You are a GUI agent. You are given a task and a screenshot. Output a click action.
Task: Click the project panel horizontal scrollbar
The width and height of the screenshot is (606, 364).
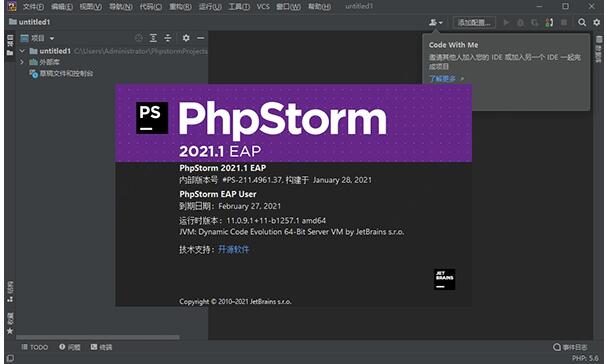tap(97, 337)
